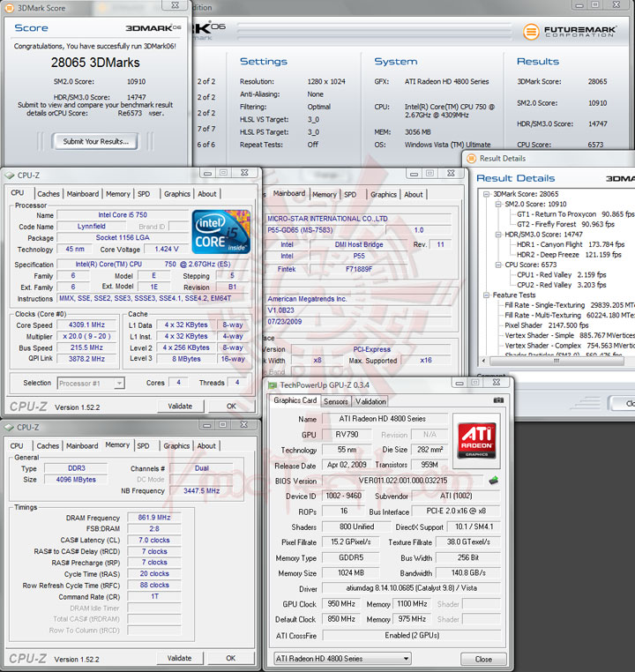Click Validate in the Memory CPU-Z window
635x672 pixels.
179,658
